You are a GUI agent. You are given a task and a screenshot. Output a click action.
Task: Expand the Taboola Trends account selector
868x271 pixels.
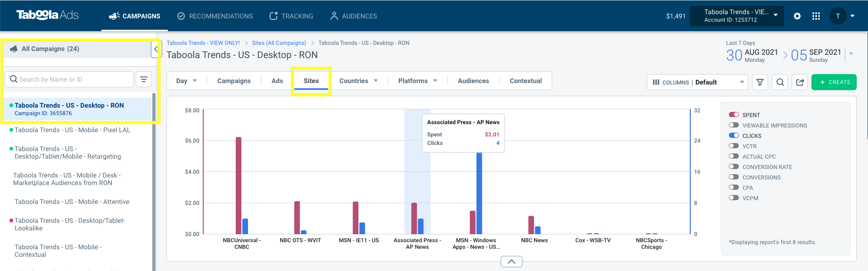737,16
